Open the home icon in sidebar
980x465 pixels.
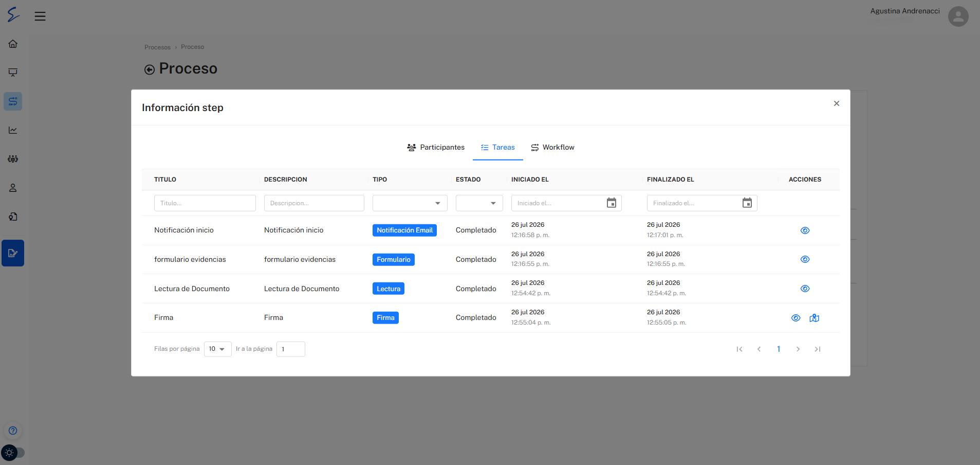click(x=13, y=44)
